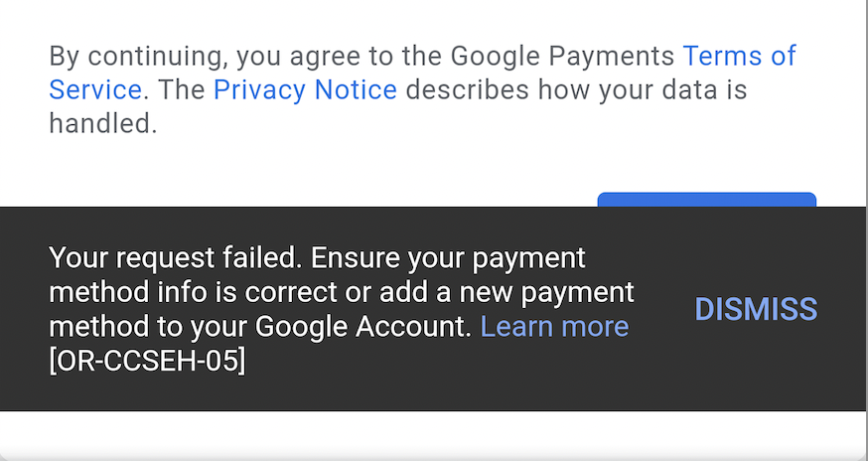The width and height of the screenshot is (868, 461).
Task: Click 'Ensure your payment' text in banner
Action: [448, 258]
